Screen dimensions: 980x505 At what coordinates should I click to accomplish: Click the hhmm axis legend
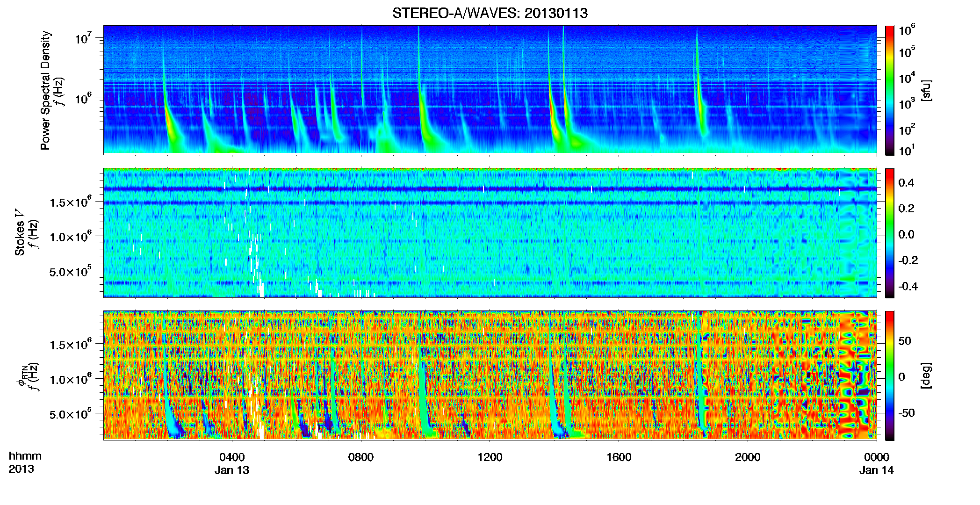click(x=25, y=456)
